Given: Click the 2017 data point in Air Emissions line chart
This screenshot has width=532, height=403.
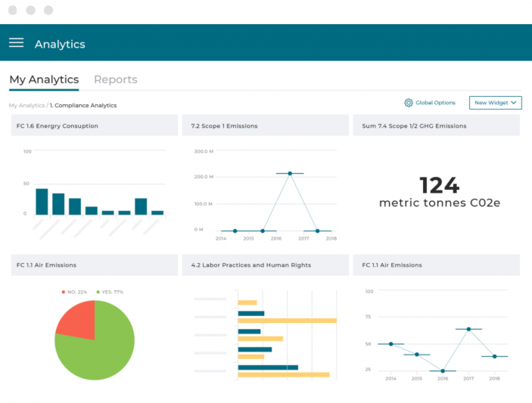Looking at the screenshot, I should tap(468, 329).
